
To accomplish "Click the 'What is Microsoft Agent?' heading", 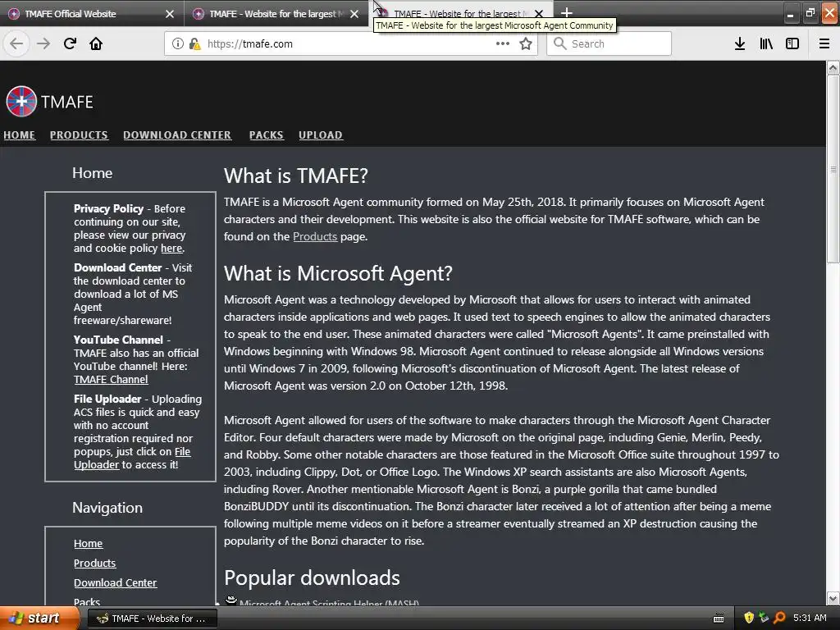I will click(338, 273).
